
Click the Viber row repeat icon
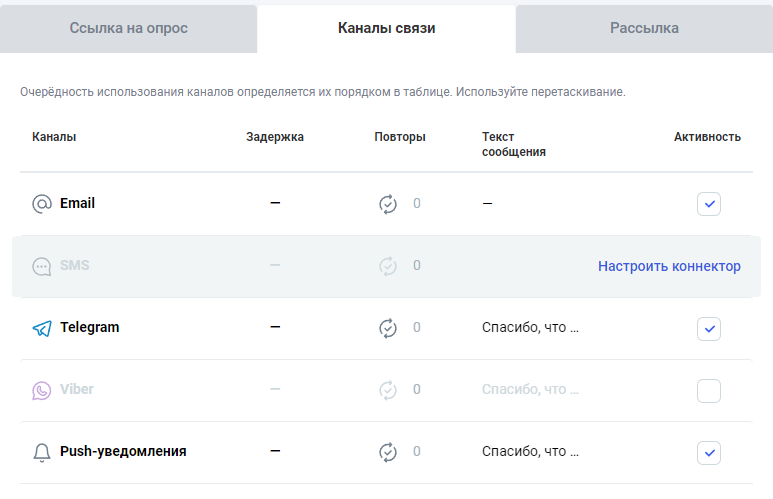(388, 390)
